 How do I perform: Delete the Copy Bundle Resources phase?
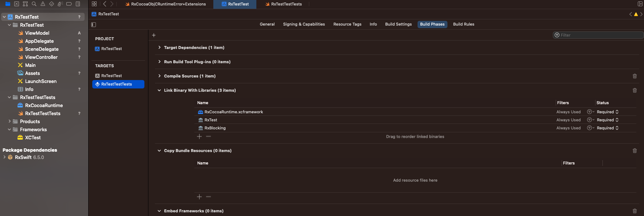[x=635, y=151]
